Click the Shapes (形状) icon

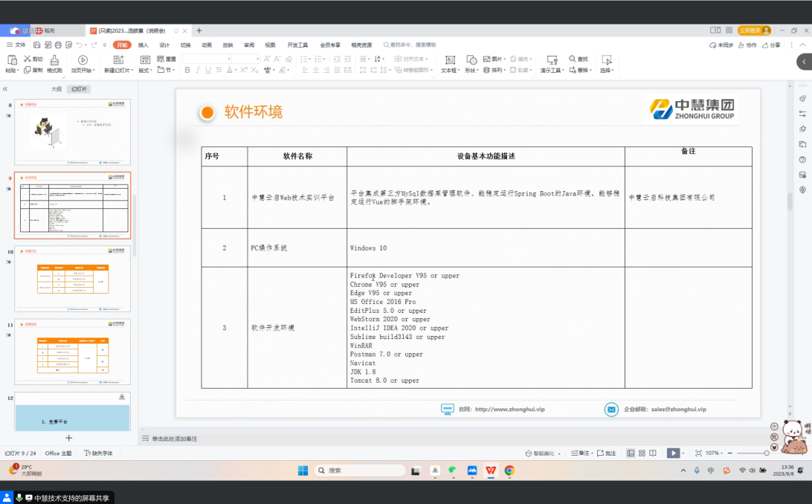coord(471,60)
